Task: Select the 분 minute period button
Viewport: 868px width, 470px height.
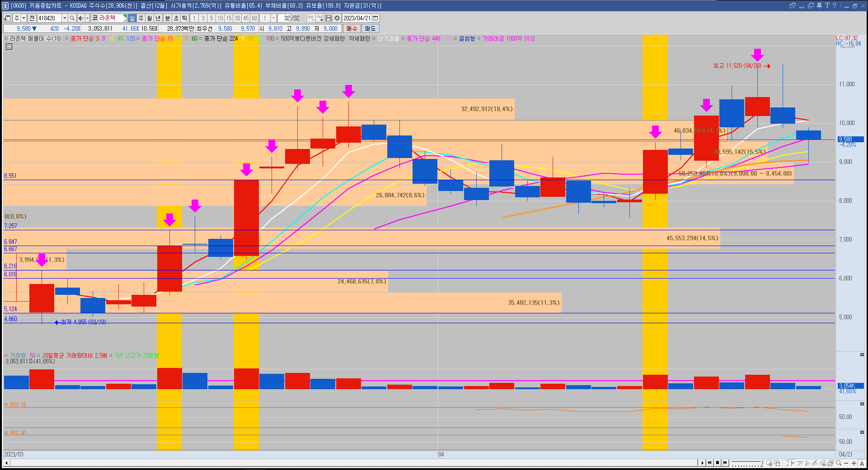Action: pyautogui.click(x=167, y=18)
